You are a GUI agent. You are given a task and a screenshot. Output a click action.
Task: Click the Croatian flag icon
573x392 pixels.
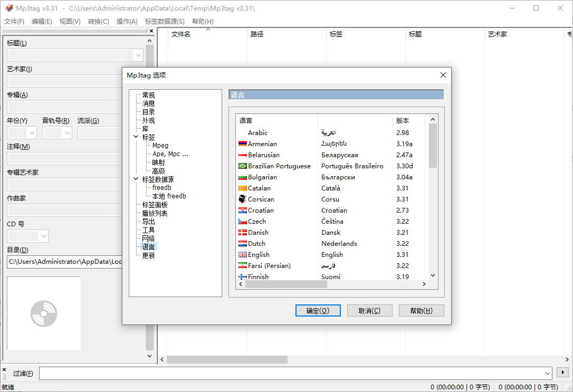click(x=243, y=210)
